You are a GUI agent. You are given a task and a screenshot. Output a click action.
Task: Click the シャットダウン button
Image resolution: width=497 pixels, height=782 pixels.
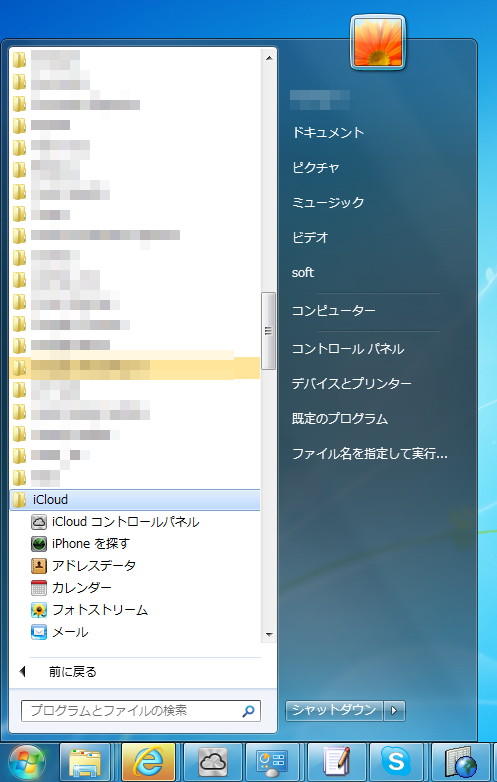click(334, 710)
